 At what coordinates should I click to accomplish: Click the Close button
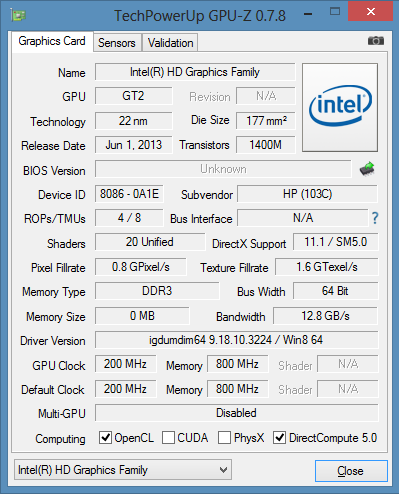coord(351,471)
